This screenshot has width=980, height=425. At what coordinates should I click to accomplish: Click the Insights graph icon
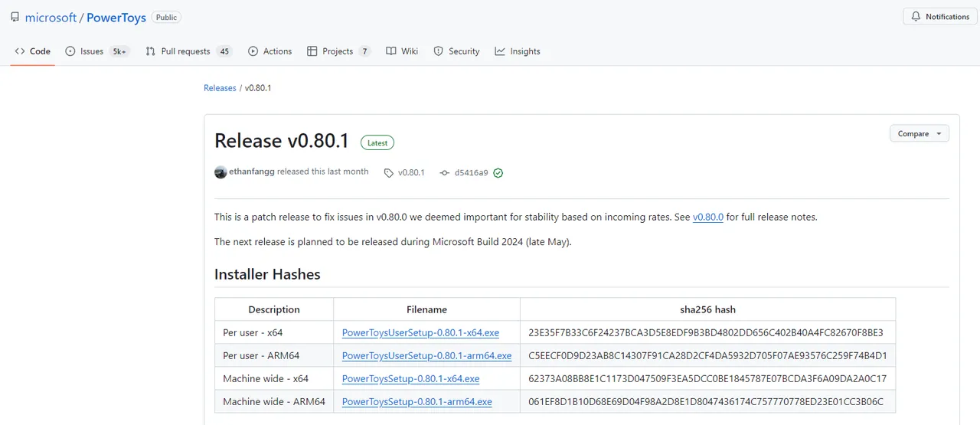click(500, 51)
